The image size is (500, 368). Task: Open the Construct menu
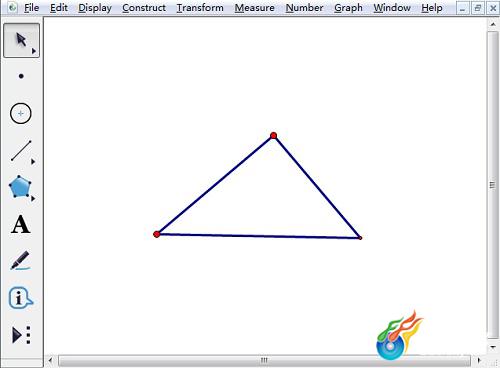point(144,8)
